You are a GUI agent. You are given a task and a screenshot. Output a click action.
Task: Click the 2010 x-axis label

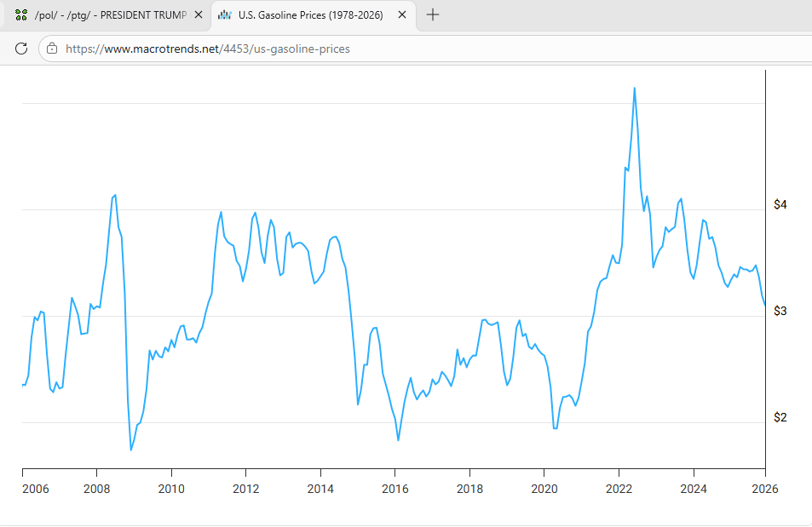[171, 489]
